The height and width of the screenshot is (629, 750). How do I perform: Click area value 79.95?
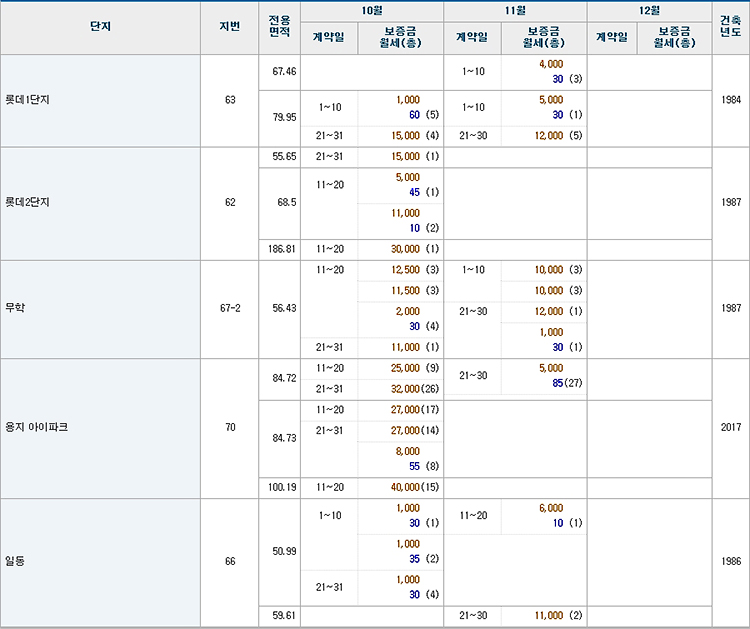pyautogui.click(x=284, y=117)
